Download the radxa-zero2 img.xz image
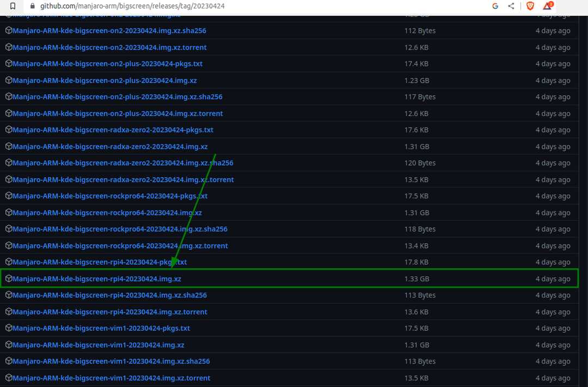The height and width of the screenshot is (387, 588). point(110,147)
